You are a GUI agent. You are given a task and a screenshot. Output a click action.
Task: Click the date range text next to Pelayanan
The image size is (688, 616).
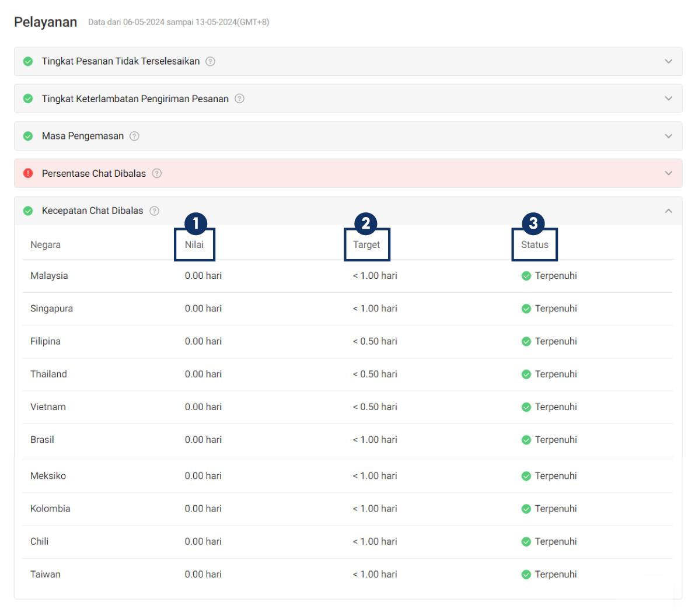pos(178,22)
